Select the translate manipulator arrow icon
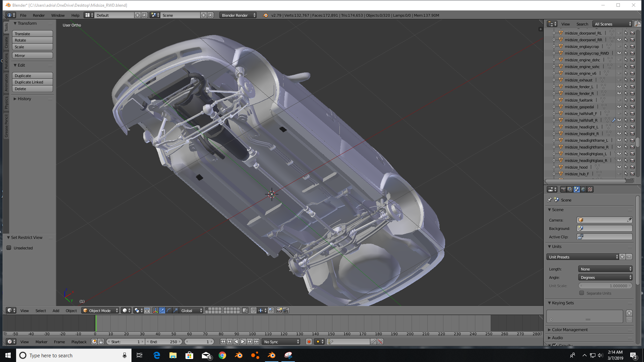The width and height of the screenshot is (644, 362). pos(162,310)
